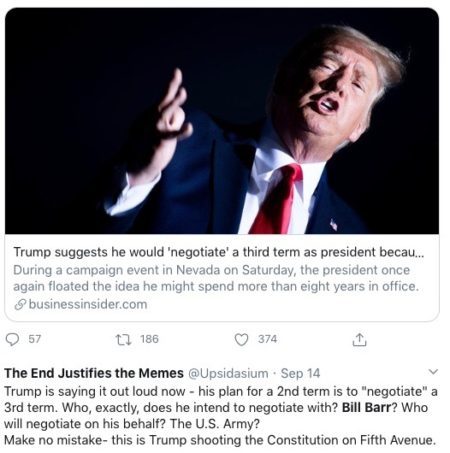Click the Sep 14 tweet timestamp

click(300, 373)
